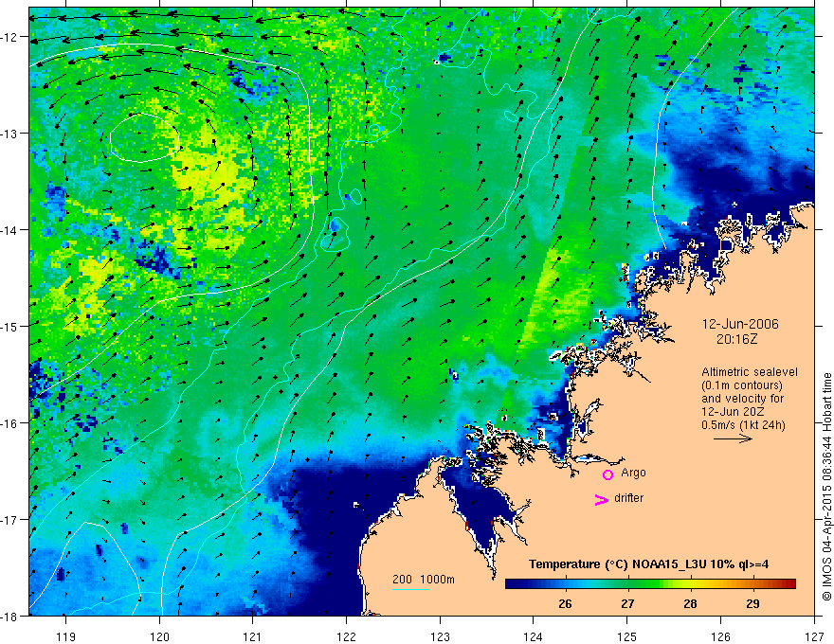Viewport: 834px width, 644px height.
Task: Click the longitude axis label "119"
Action: pyautogui.click(x=66, y=636)
